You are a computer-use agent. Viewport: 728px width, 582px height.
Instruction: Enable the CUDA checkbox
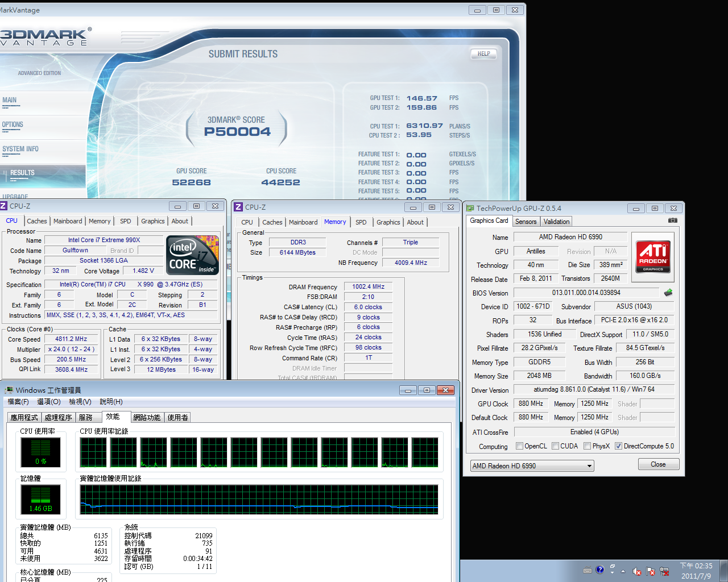(555, 446)
